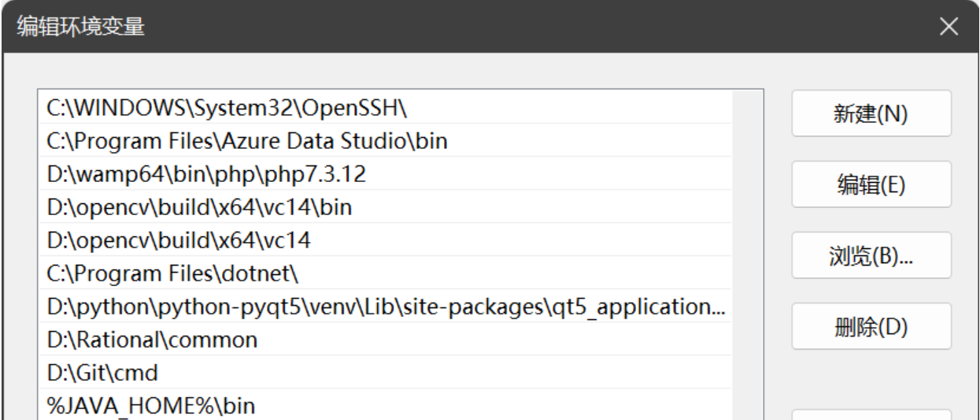The image size is (980, 420).
Task: Open the 浏览(B)... folder browser
Action: pyautogui.click(x=871, y=255)
